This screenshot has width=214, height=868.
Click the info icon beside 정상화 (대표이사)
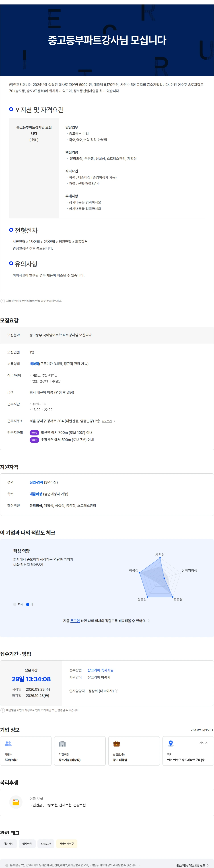[x=117, y=691]
